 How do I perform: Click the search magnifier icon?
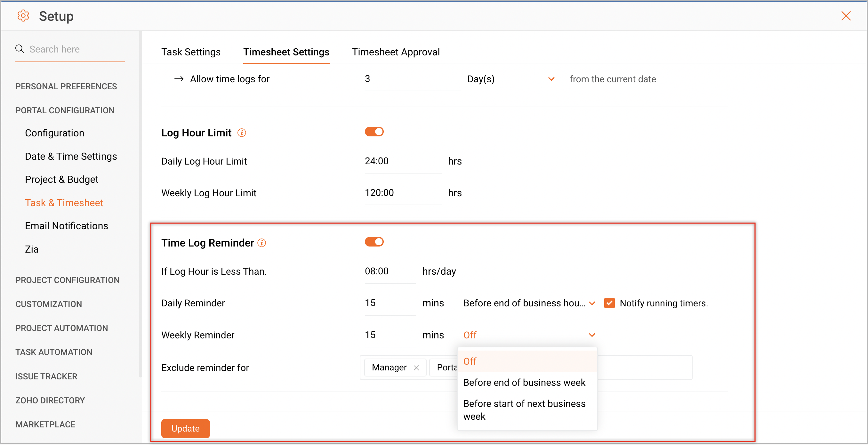(x=20, y=49)
